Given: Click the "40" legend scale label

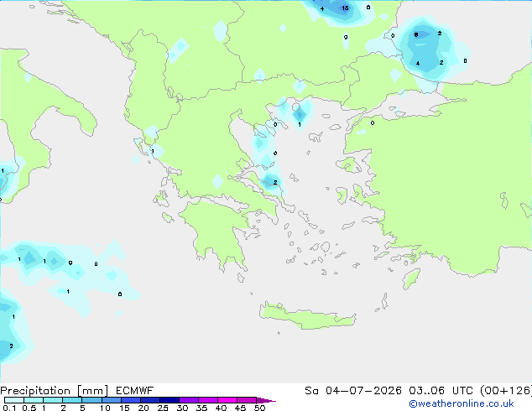Looking at the screenshot, I should pos(221,408).
